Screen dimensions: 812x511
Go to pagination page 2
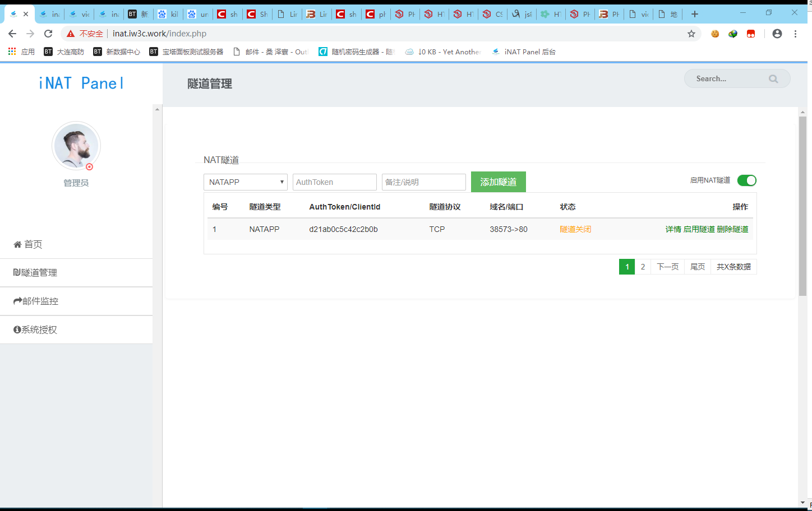[643, 267]
